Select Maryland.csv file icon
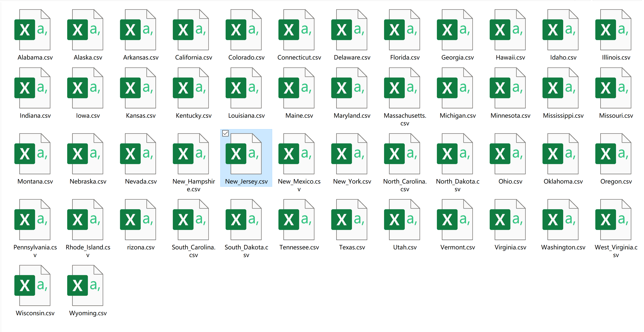 point(349,88)
